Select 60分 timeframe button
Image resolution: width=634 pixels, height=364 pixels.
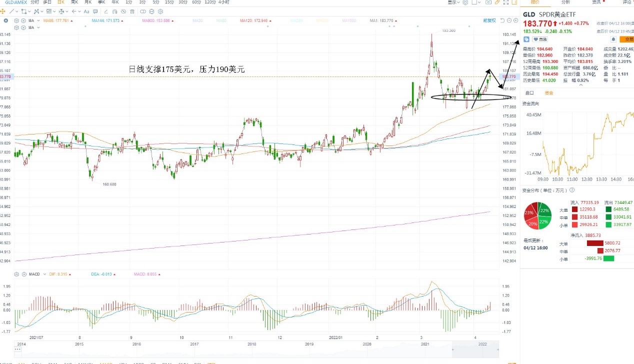click(196, 2)
